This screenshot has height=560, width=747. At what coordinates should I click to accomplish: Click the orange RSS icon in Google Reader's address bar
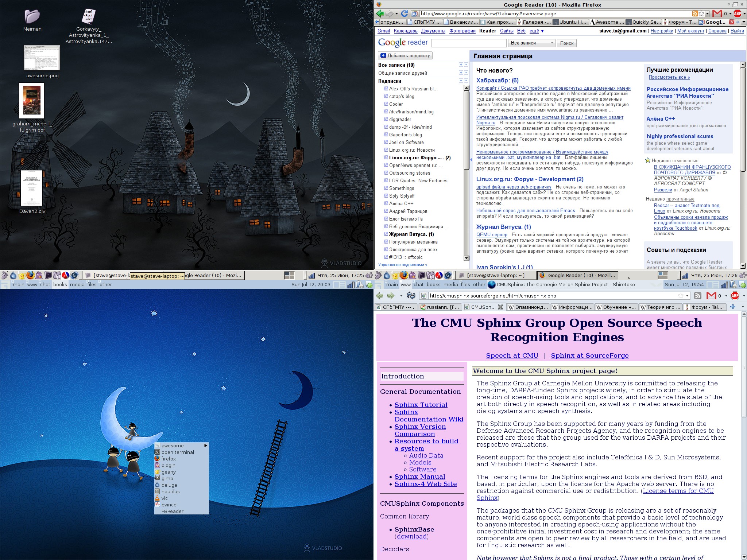point(695,13)
